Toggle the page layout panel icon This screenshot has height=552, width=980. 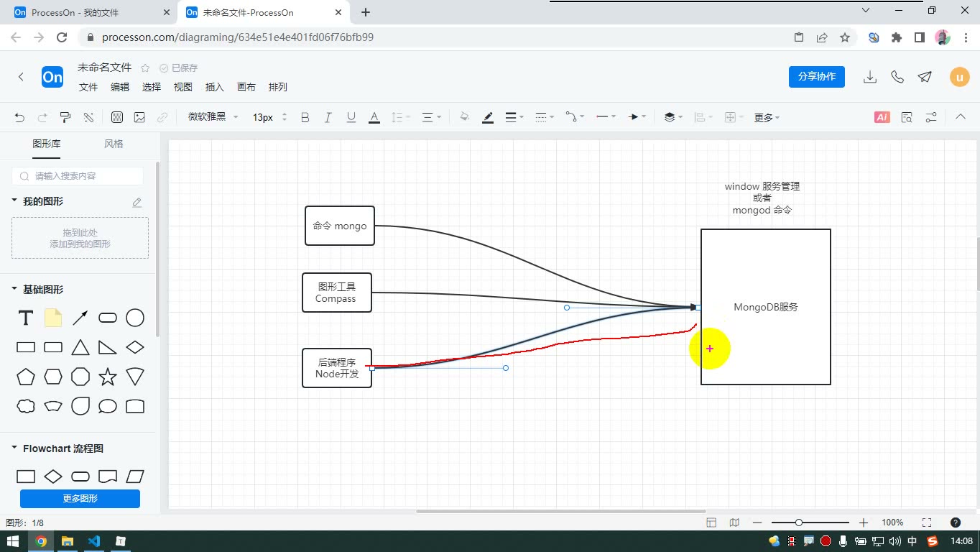pos(711,523)
